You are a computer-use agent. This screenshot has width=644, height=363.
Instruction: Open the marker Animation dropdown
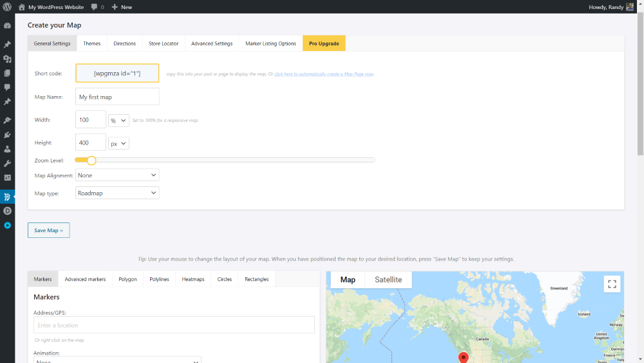[117, 360]
